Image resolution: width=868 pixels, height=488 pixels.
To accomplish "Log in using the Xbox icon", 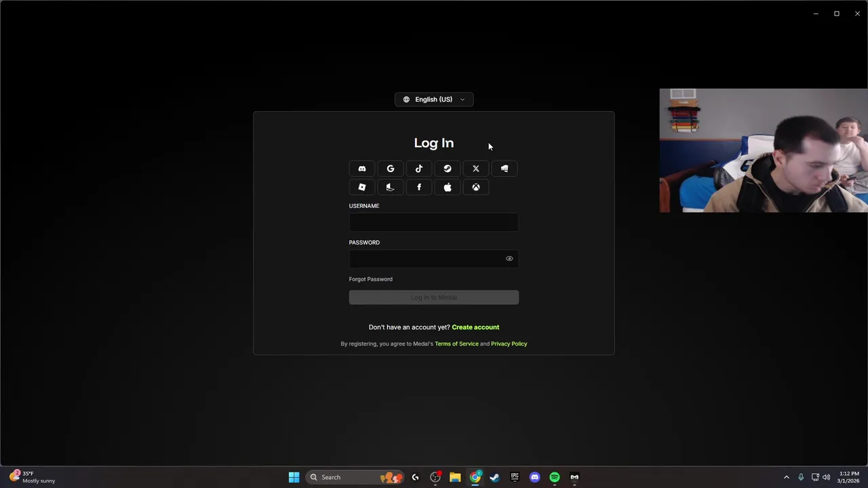I will 476,187.
